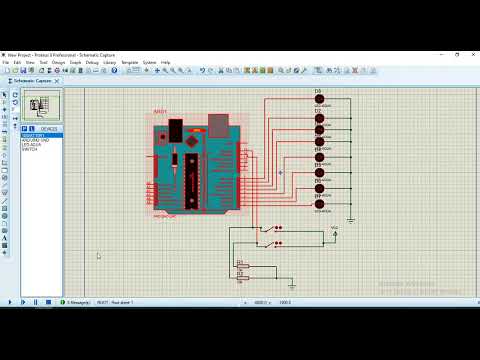Pause the simulation
The image size is (480, 360).
35,302
